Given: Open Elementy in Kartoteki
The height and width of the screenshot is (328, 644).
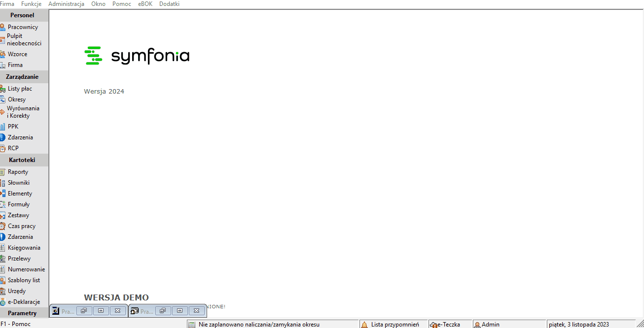Looking at the screenshot, I should coord(20,194).
